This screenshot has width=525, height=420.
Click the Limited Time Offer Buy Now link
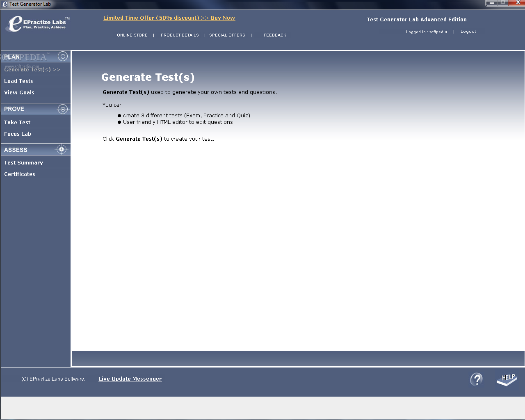click(x=169, y=18)
